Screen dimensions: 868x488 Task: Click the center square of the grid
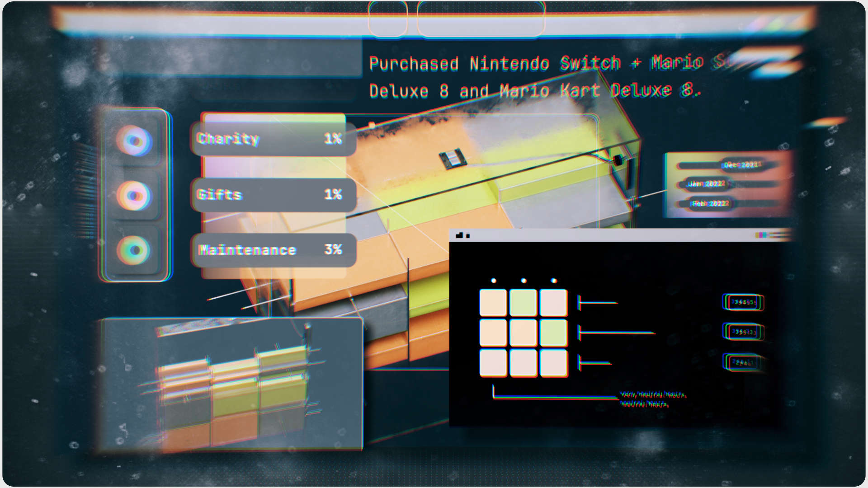click(523, 333)
